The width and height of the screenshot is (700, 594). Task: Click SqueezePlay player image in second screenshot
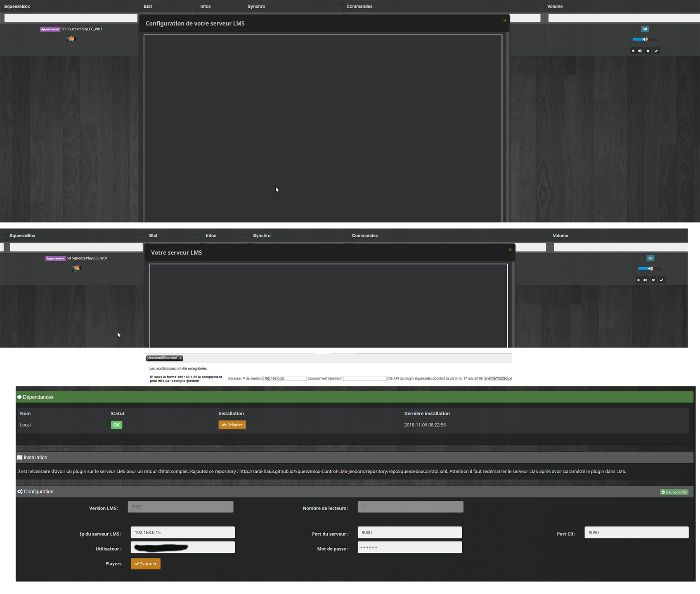pos(76,269)
